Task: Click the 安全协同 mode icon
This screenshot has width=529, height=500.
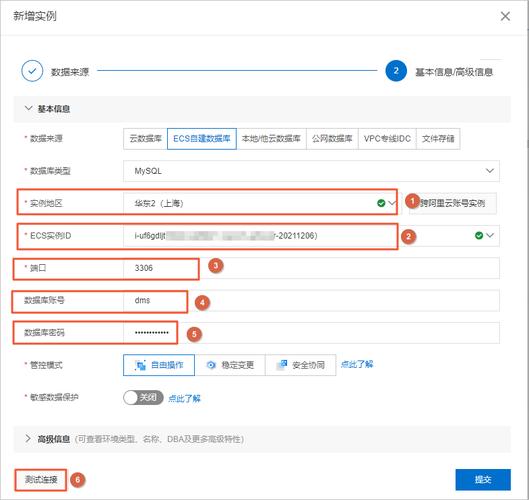Action: pos(282,365)
